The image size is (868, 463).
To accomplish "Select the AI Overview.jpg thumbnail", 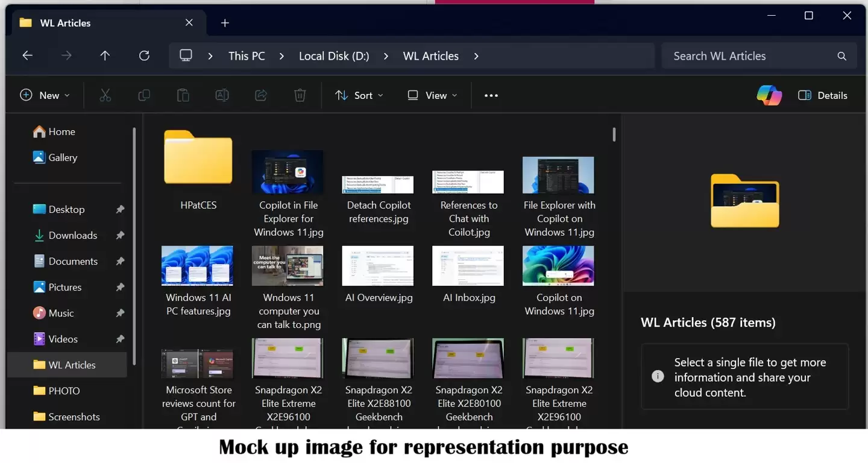I will (x=377, y=266).
